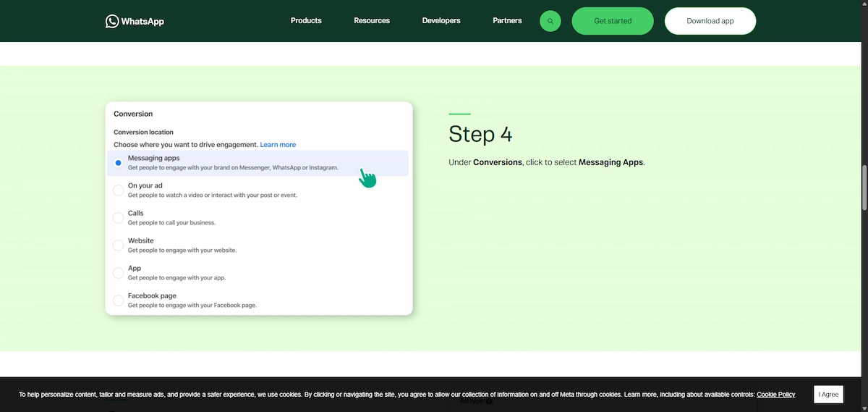Open the Partners menu
868x412 pixels.
point(507,21)
